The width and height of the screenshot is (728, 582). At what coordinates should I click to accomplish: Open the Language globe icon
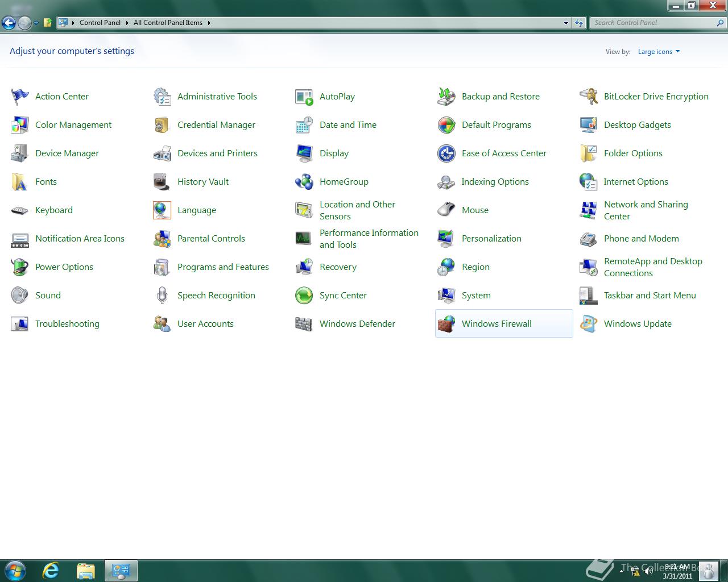162,210
